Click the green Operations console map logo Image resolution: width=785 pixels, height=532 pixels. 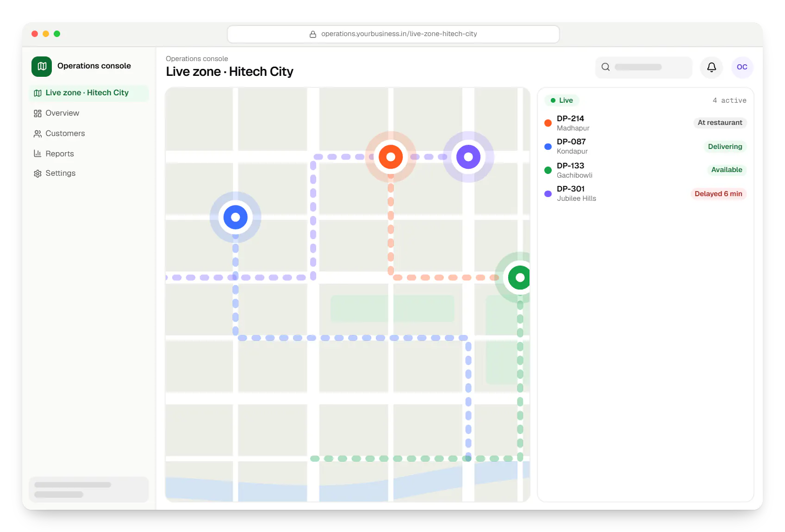pos(42,66)
